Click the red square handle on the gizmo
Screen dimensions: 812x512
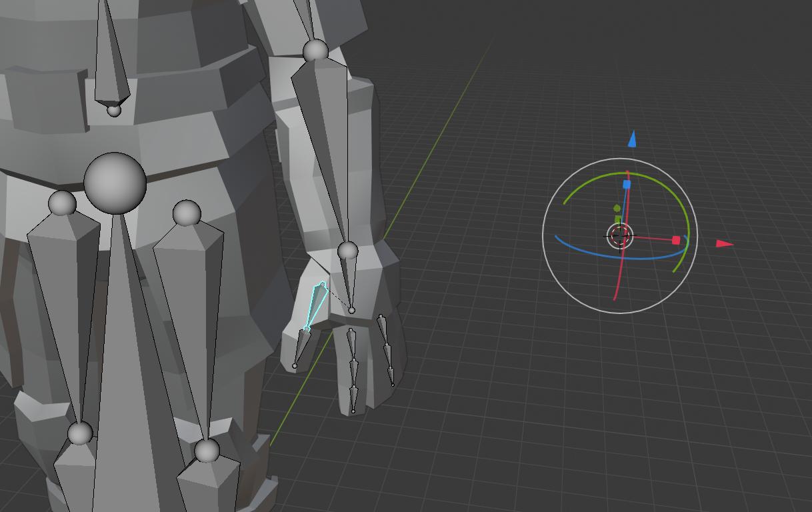point(677,239)
